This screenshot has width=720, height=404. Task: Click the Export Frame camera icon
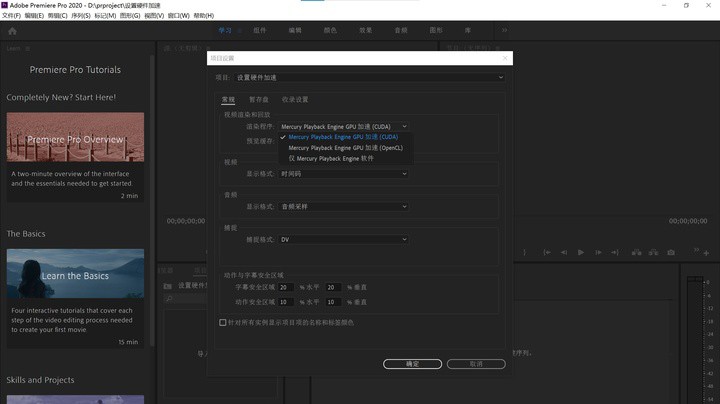pos(671,252)
